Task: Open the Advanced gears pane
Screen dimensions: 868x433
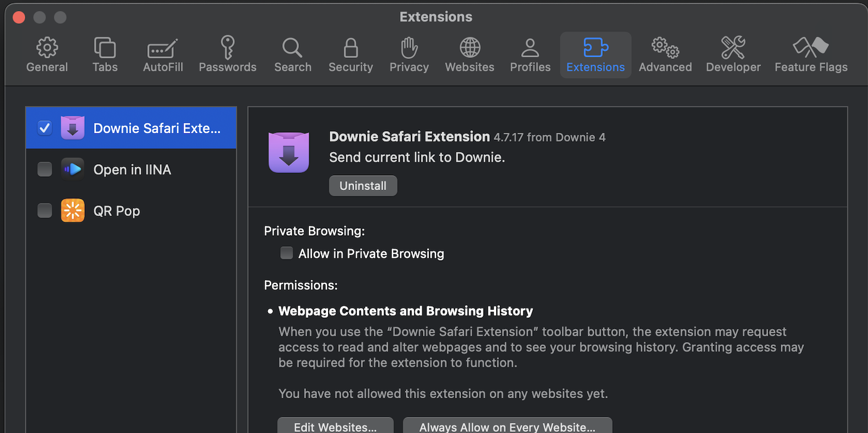Action: [x=665, y=55]
